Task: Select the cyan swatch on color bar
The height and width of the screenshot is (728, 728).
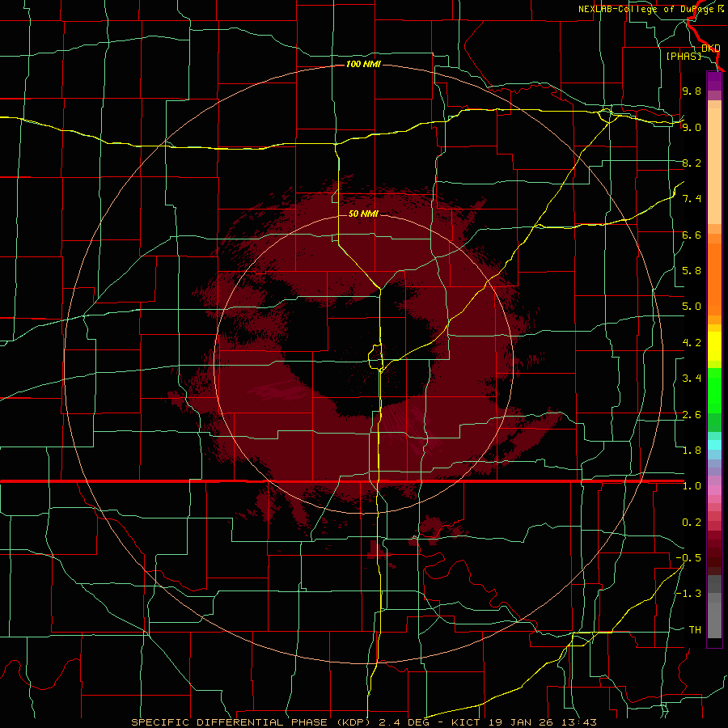Action: pos(714,445)
